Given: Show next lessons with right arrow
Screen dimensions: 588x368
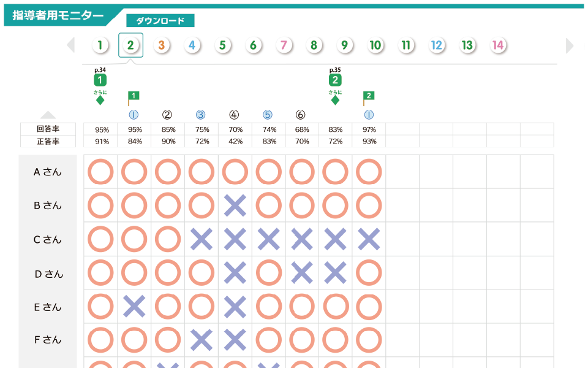Looking at the screenshot, I should pos(570,45).
